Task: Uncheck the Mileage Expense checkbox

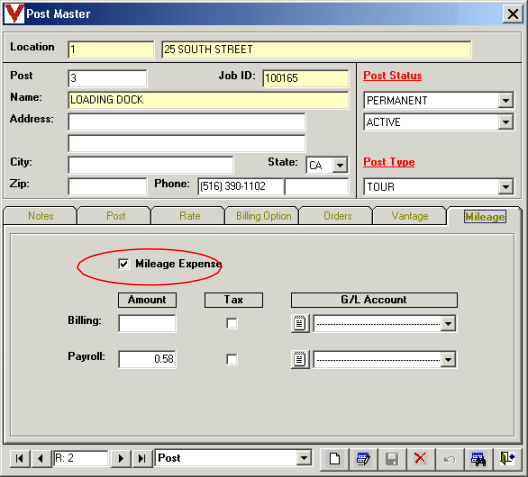Action: pos(124,264)
